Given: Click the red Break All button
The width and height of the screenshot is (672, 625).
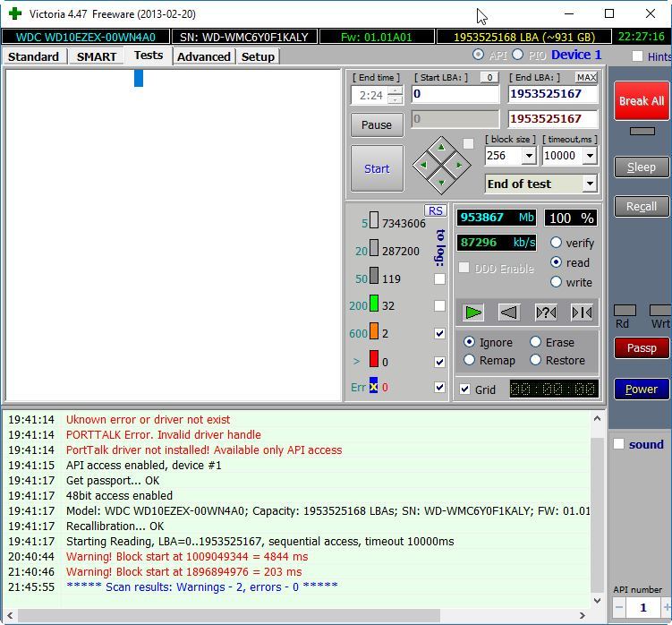Looking at the screenshot, I should coord(642,101).
